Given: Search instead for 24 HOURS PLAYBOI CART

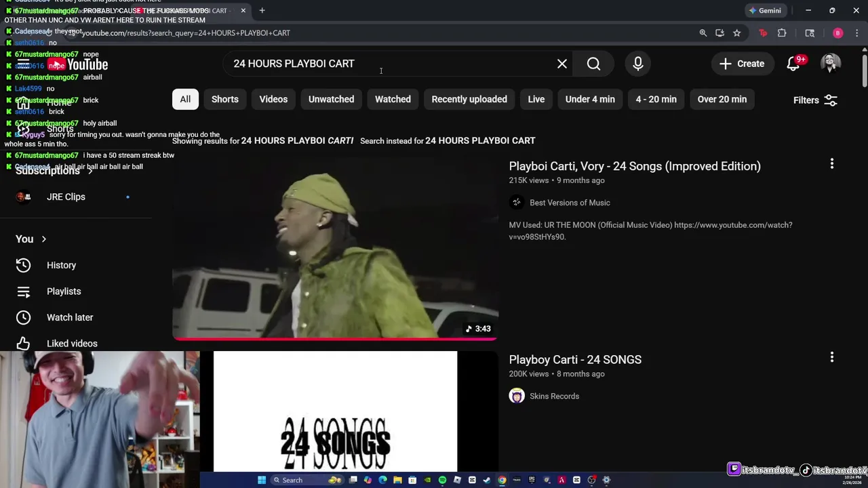Looking at the screenshot, I should point(480,140).
